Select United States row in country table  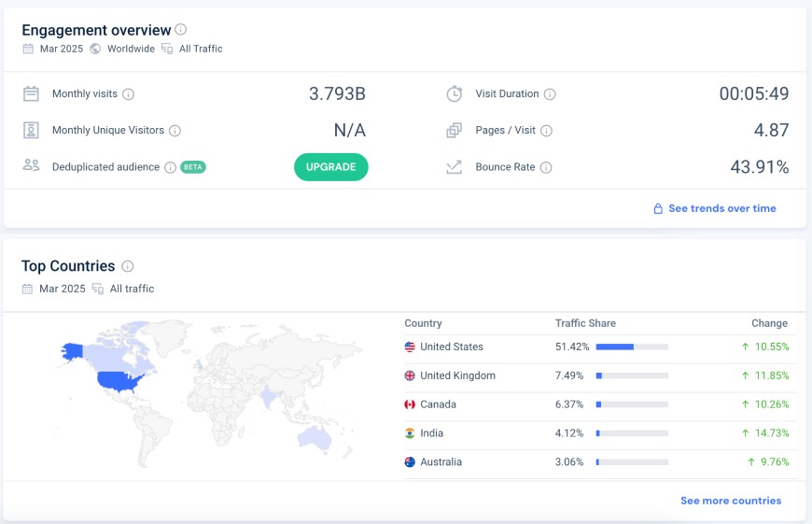coord(451,347)
